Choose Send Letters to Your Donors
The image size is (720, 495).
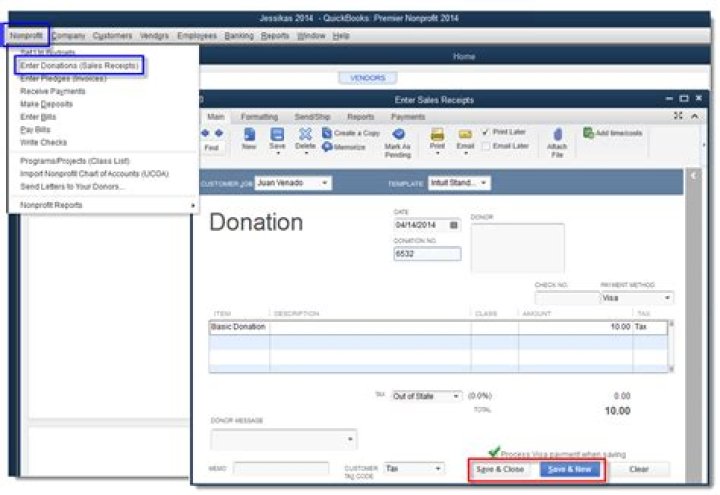[72, 186]
